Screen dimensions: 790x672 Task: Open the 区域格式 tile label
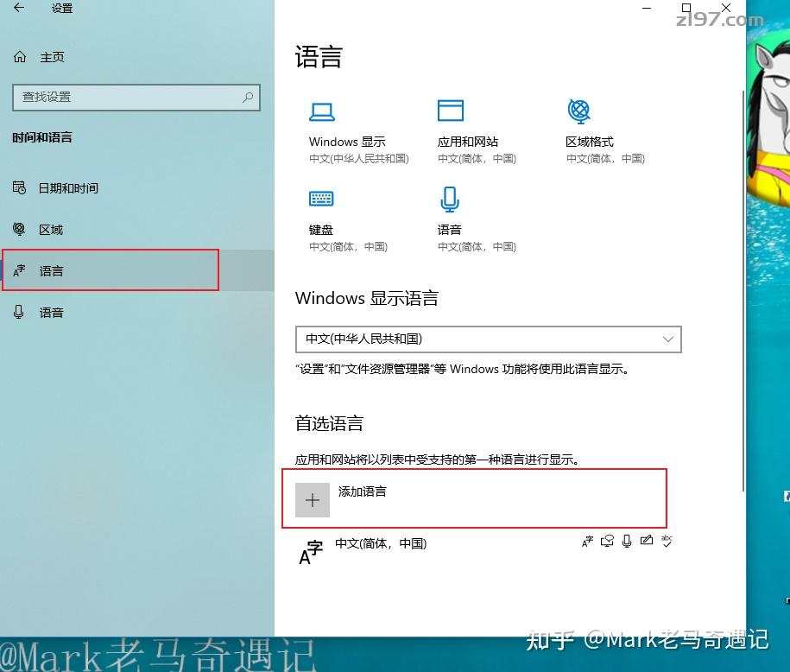click(x=590, y=142)
